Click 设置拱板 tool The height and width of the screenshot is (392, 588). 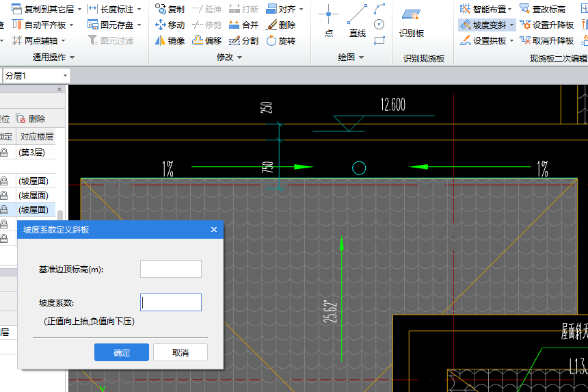(x=483, y=40)
